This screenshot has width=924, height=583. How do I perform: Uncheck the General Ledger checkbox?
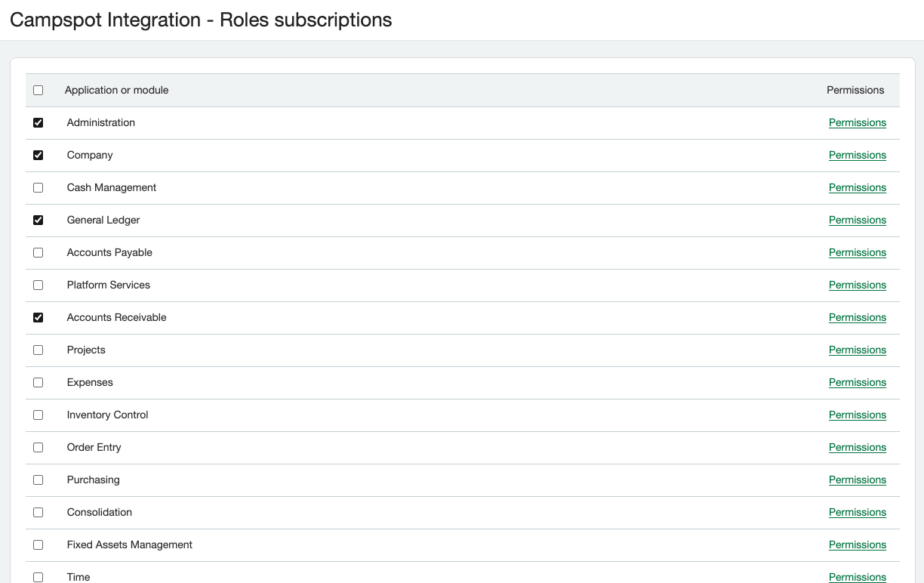[x=38, y=220]
